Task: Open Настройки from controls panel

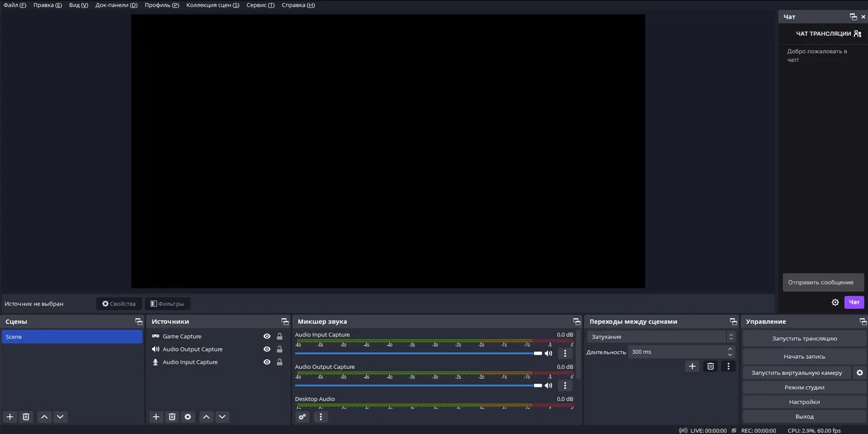Action: pyautogui.click(x=805, y=402)
